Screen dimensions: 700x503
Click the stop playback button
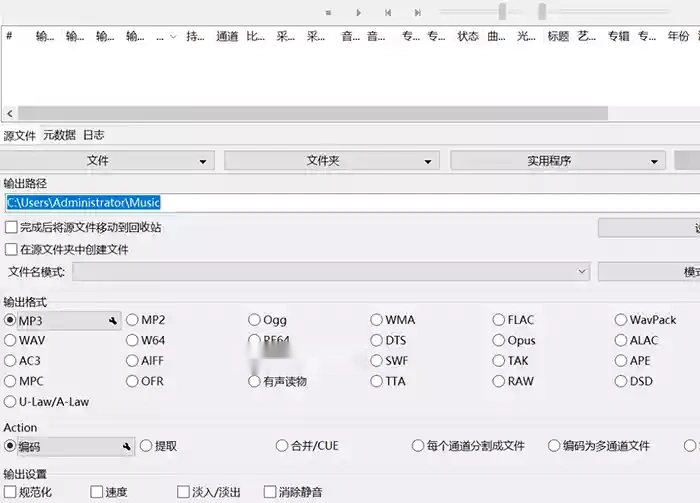click(x=328, y=12)
